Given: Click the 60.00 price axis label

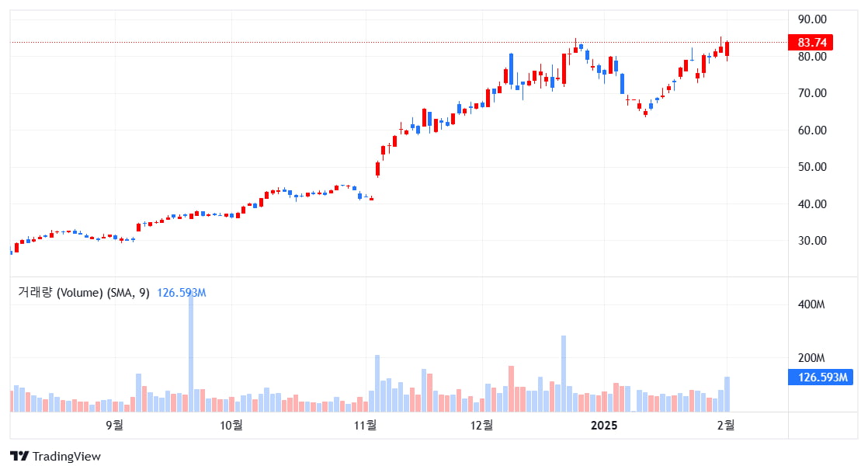Looking at the screenshot, I should [x=812, y=130].
